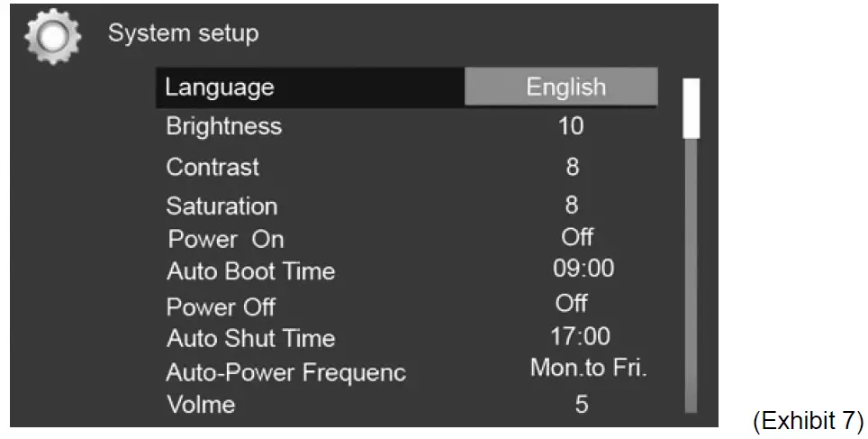Select the Brightness setting row
This screenshot has height=439, width=868.
pyautogui.click(x=223, y=126)
